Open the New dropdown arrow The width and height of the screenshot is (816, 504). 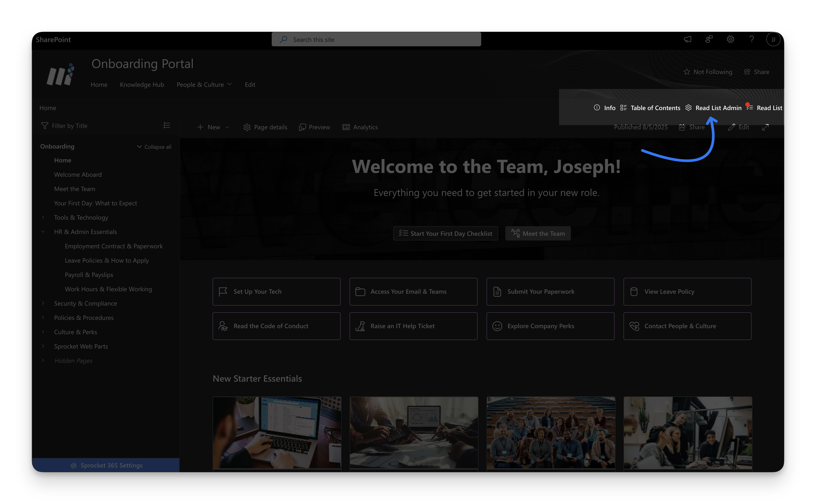[227, 127]
